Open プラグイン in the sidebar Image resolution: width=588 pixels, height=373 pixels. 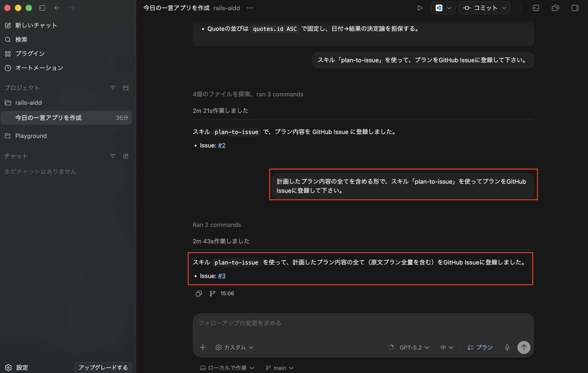click(30, 53)
